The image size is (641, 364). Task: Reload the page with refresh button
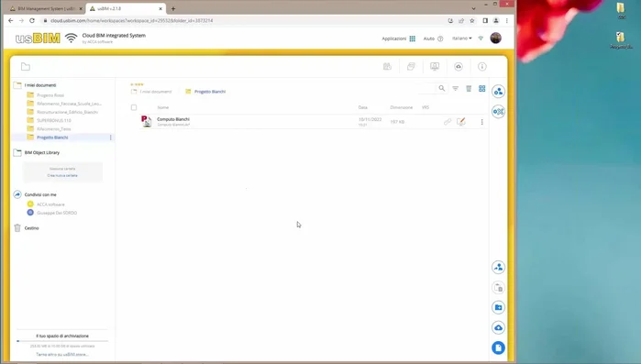tap(32, 20)
